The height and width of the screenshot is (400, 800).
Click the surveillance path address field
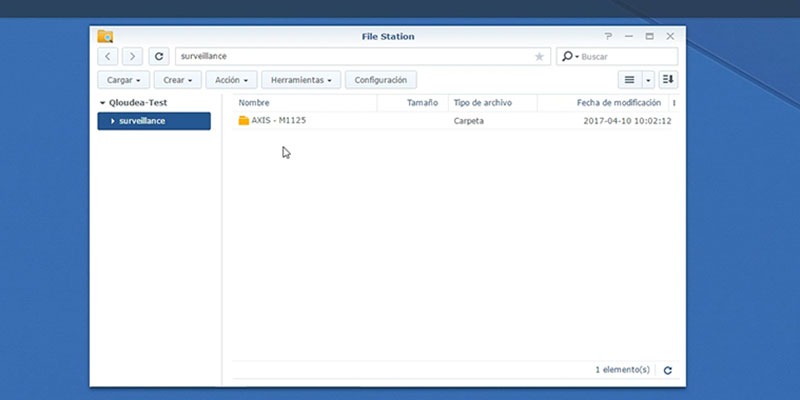pyautogui.click(x=363, y=56)
